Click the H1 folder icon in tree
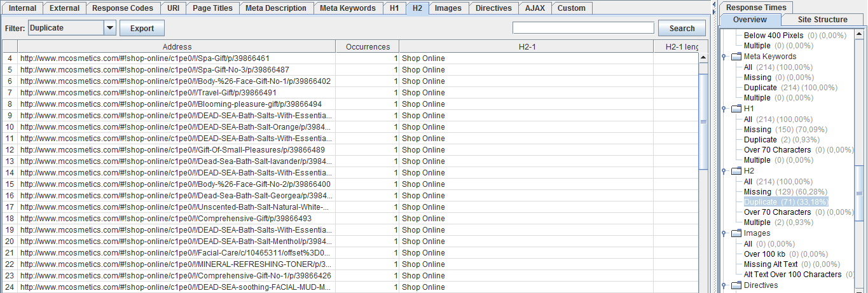 click(736, 109)
